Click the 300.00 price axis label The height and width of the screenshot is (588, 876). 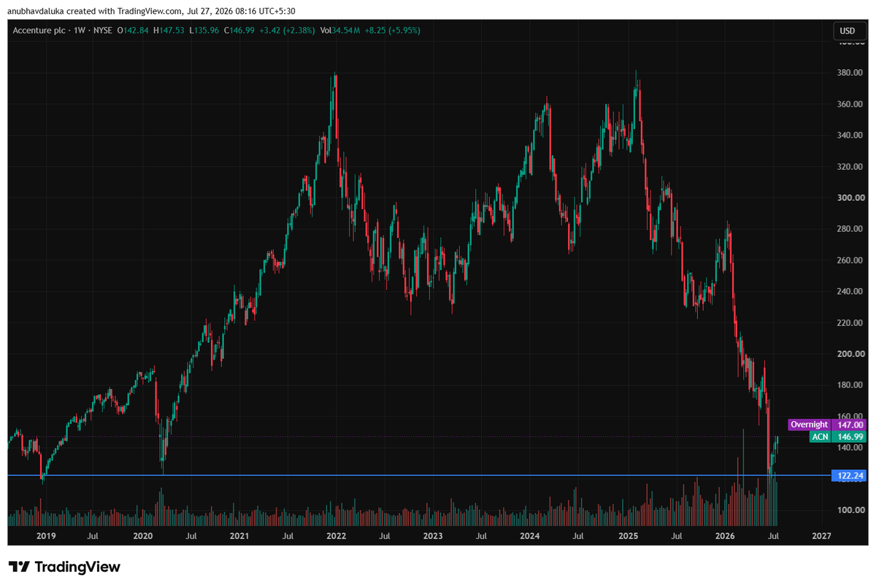coord(850,198)
